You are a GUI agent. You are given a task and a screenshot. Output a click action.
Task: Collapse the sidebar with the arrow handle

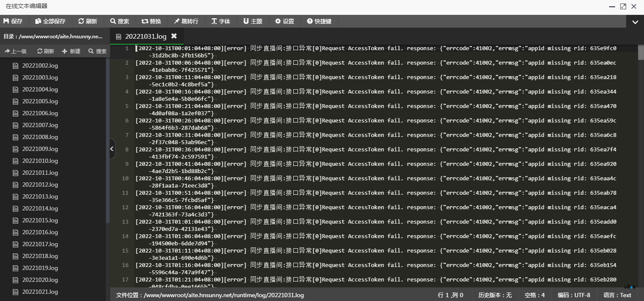click(x=112, y=149)
